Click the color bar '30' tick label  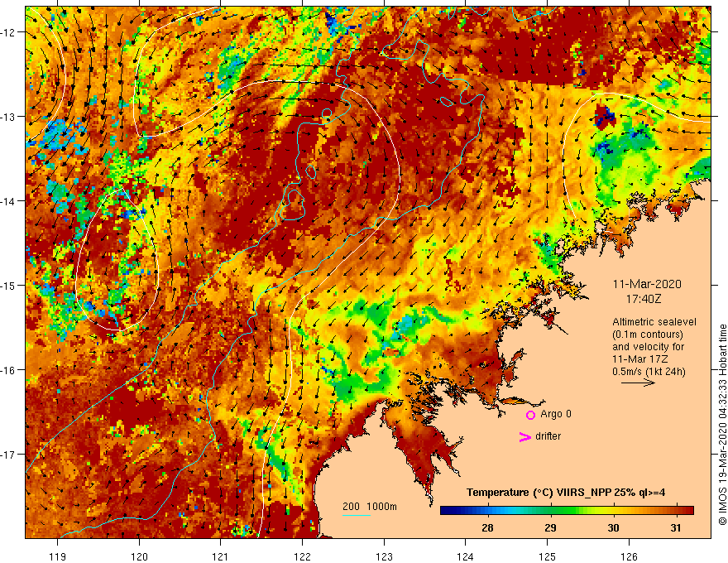click(x=613, y=527)
